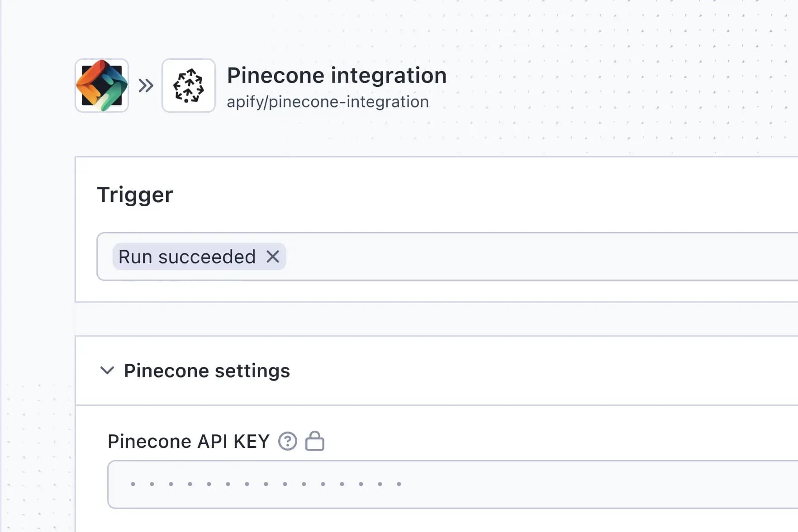
Task: Click blank area of the Pinecone settings header bar
Action: (x=543, y=370)
